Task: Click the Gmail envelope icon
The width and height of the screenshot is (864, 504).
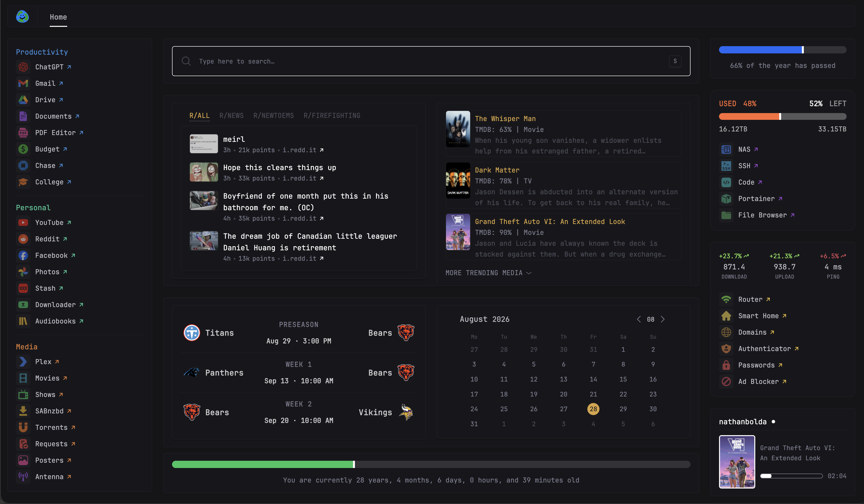Action: point(23,83)
